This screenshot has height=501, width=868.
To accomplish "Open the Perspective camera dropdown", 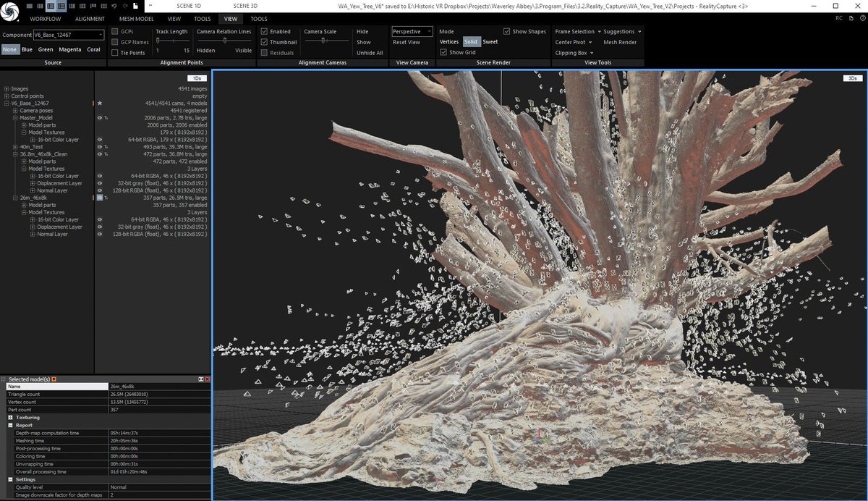I will pos(412,32).
